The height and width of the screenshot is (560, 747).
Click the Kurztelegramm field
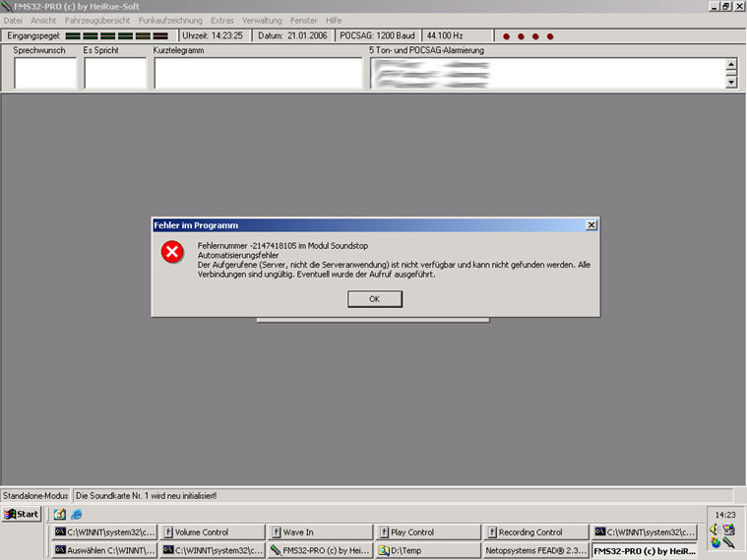pos(258,73)
